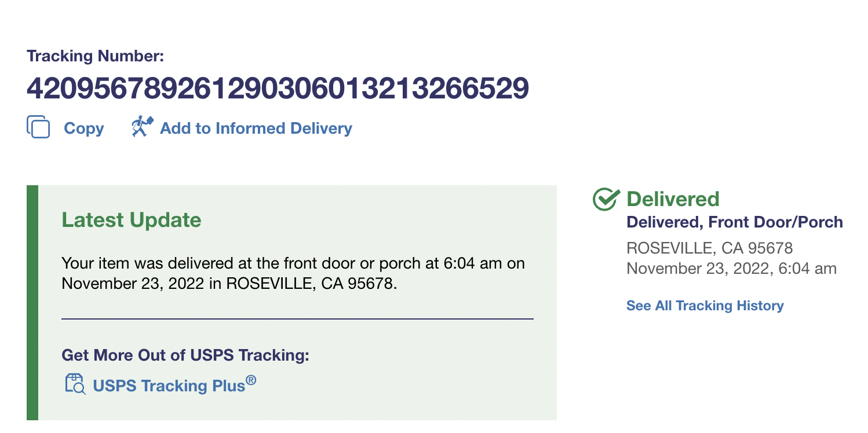Click the green Delivered checkmark icon
The image size is (868, 433).
(x=606, y=199)
